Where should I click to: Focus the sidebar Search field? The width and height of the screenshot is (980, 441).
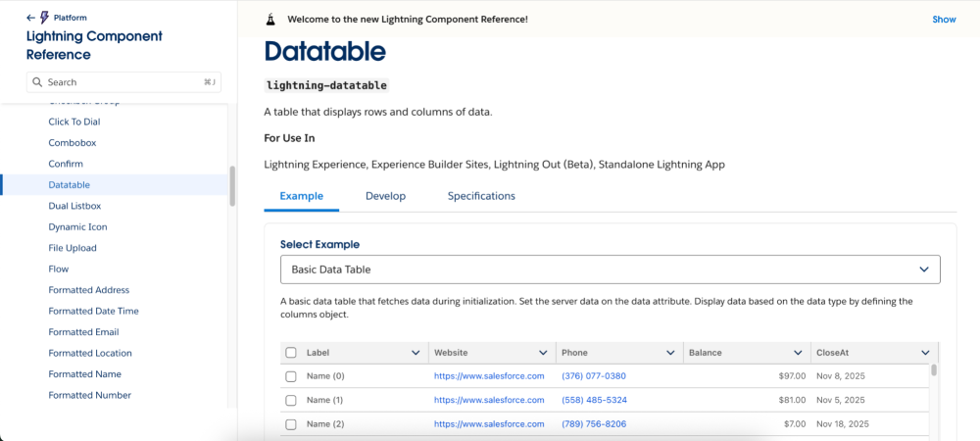pyautogui.click(x=123, y=81)
